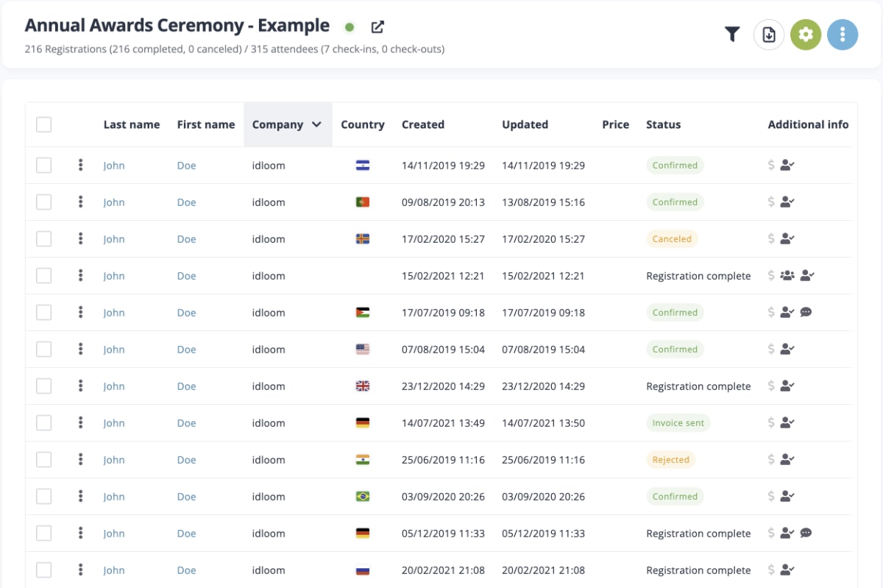Open Doe link in the 03/09/2020 row
This screenshot has height=588, width=883.
click(187, 497)
